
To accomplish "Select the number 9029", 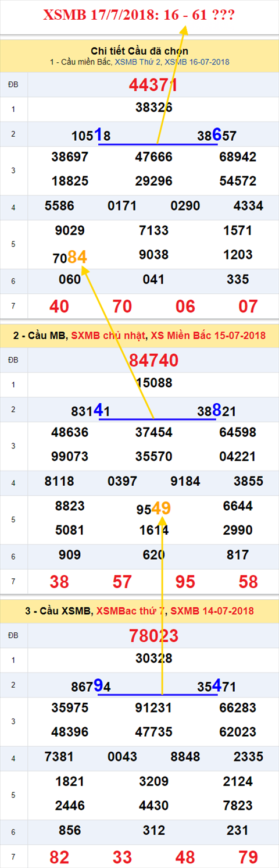I will tap(70, 230).
